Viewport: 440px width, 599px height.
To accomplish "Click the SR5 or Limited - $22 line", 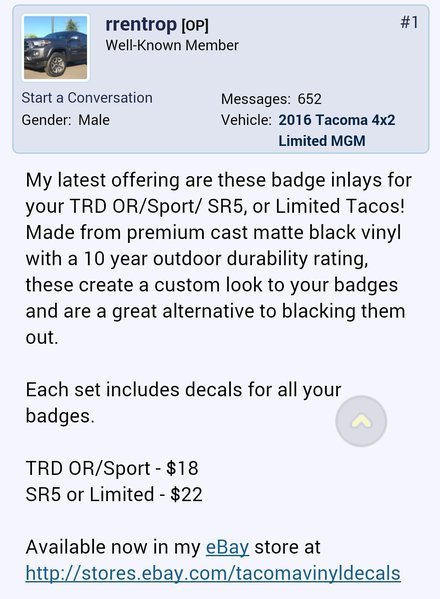I will click(x=114, y=494).
